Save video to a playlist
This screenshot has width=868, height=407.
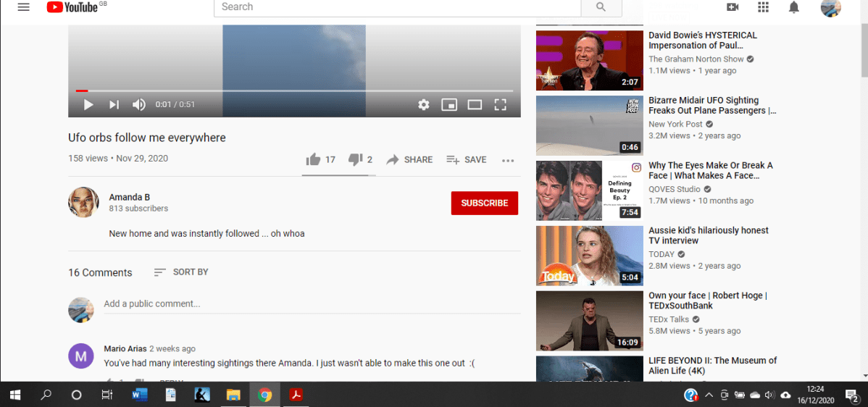click(x=466, y=159)
